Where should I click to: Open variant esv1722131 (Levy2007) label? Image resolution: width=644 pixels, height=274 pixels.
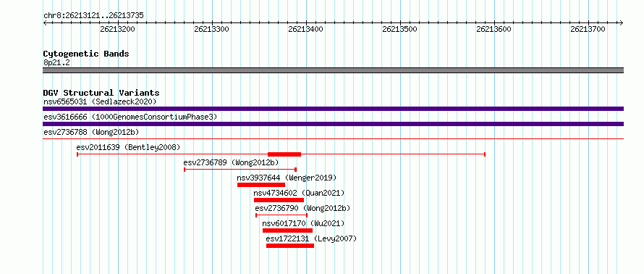pos(311,238)
